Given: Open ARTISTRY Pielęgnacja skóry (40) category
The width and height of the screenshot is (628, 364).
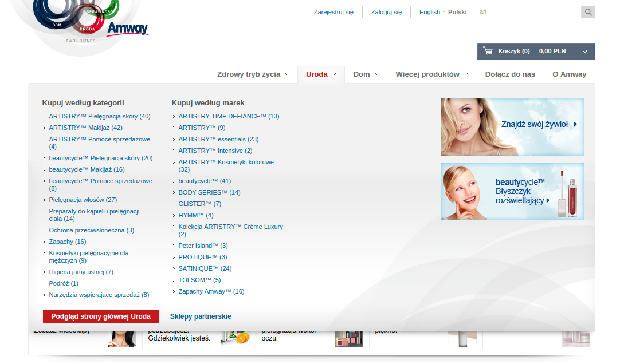Looking at the screenshot, I should tap(99, 116).
